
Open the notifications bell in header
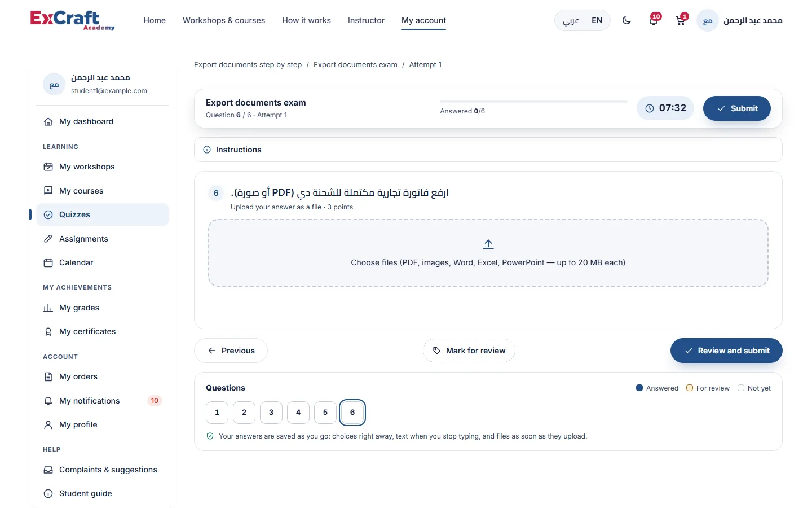click(654, 20)
